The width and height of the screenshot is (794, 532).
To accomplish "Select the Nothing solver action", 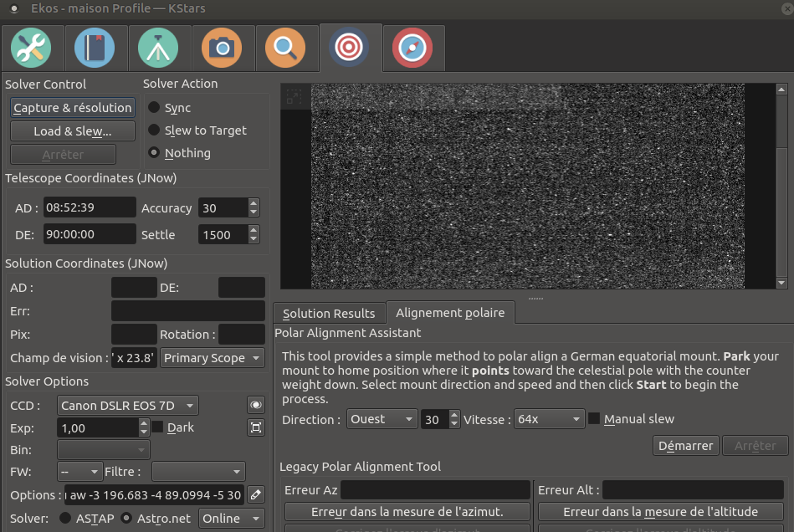I will (179, 153).
